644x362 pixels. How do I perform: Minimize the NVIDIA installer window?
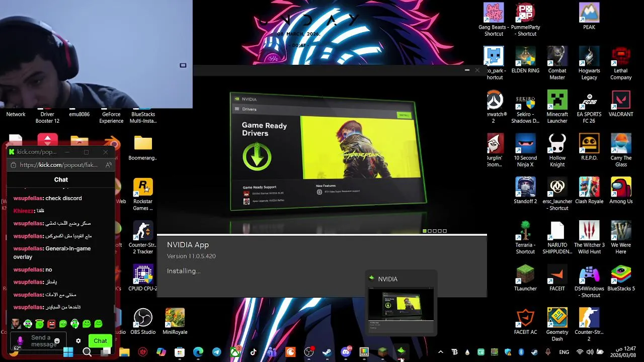coord(467,70)
